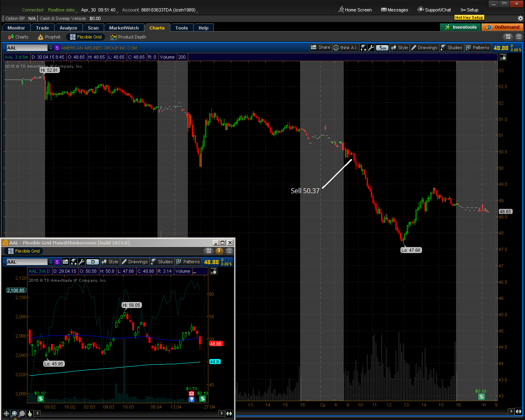Switch to Prophet sub-tab
Viewport: 525px width, 420px height.
pyautogui.click(x=49, y=37)
